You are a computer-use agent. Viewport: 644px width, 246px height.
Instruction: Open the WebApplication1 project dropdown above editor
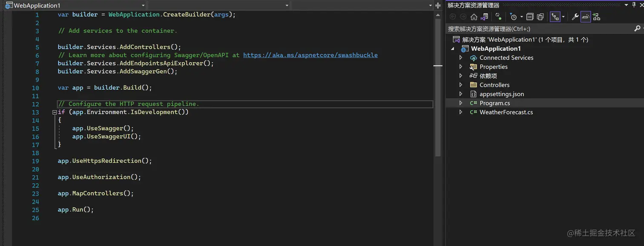click(x=75, y=6)
